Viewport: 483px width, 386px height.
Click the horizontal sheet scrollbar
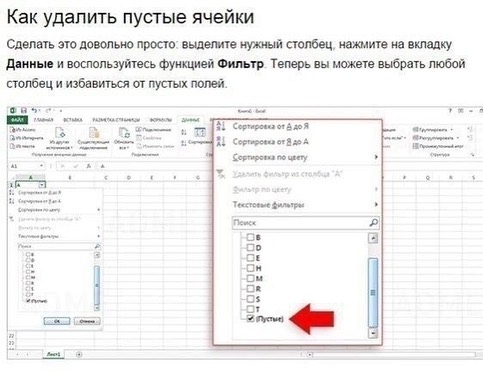click(394, 355)
